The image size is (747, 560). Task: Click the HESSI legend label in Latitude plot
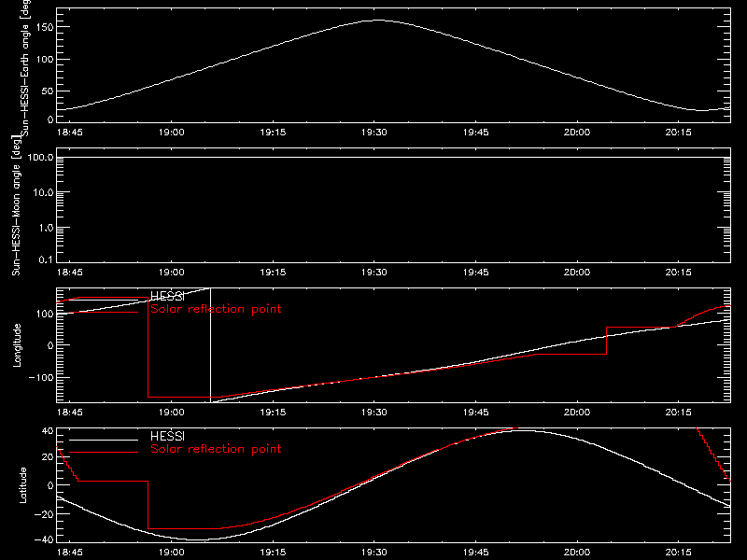coord(167,436)
